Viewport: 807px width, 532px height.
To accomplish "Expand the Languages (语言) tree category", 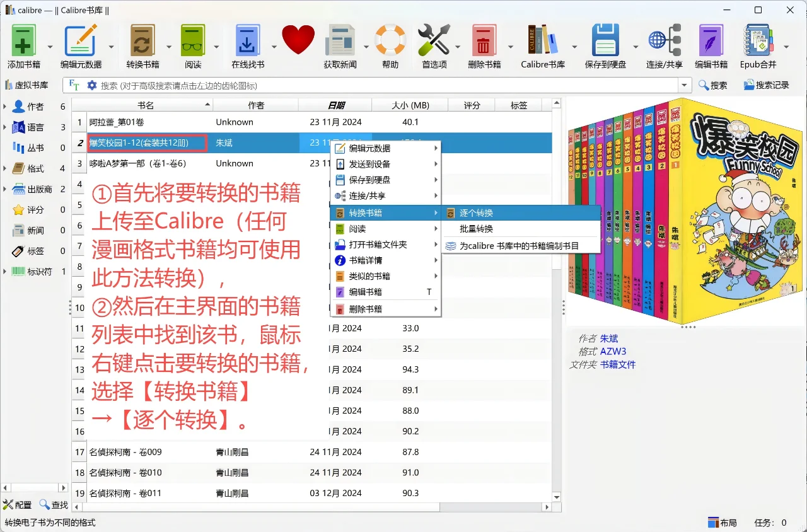I will 6,127.
